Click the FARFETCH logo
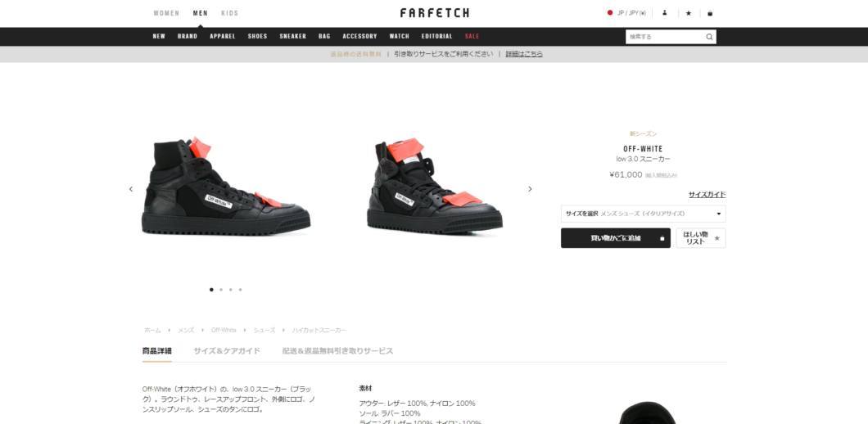The height and width of the screenshot is (424, 868). tap(435, 13)
